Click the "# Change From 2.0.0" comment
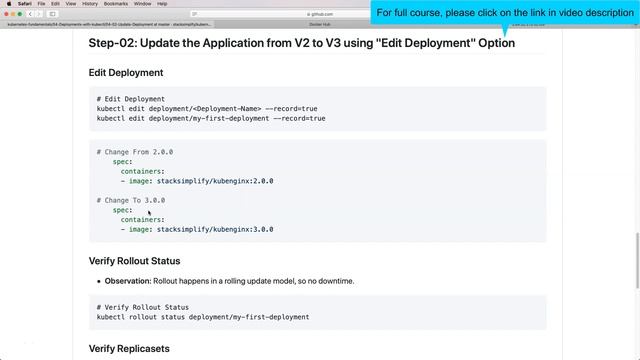The height and width of the screenshot is (360, 640). 135,152
